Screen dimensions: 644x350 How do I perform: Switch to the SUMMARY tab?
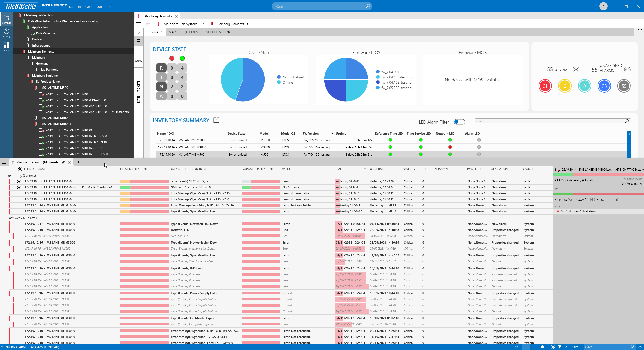tap(154, 32)
